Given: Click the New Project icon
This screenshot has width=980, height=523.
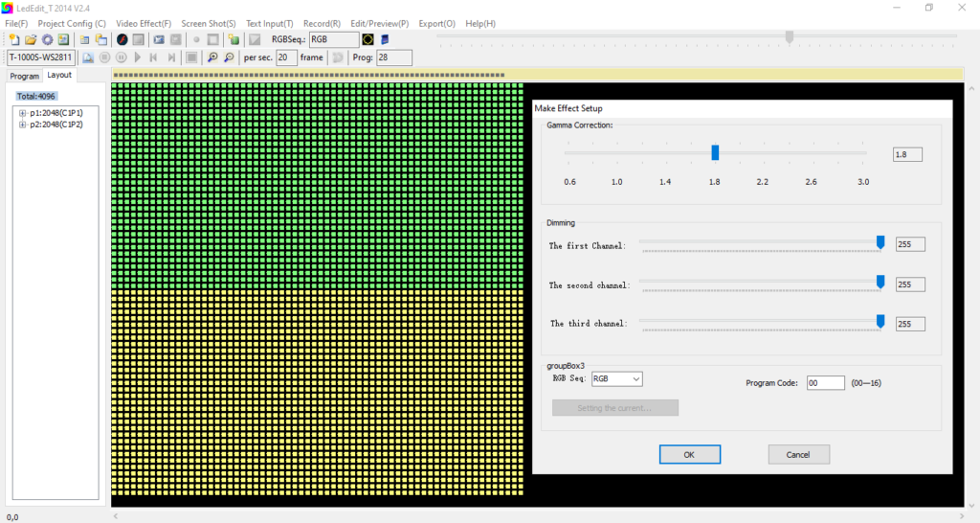Looking at the screenshot, I should (x=13, y=39).
